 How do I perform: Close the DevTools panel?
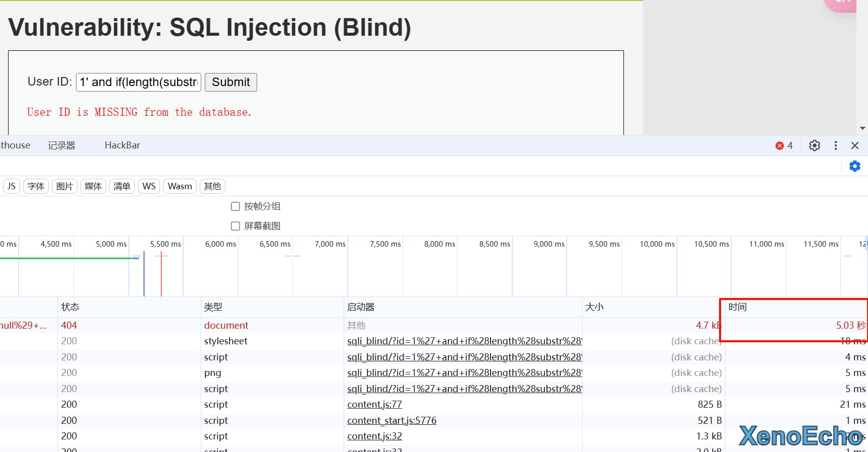click(854, 145)
